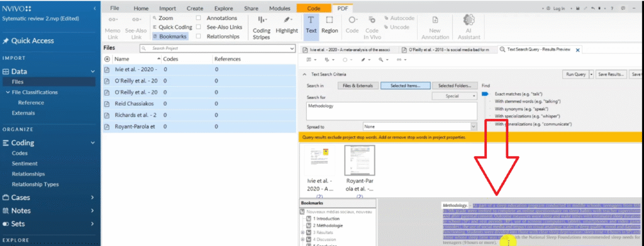Open the 2 Méthodologie bookmark
Image resolution: width=644 pixels, height=246 pixels.
(x=328, y=225)
